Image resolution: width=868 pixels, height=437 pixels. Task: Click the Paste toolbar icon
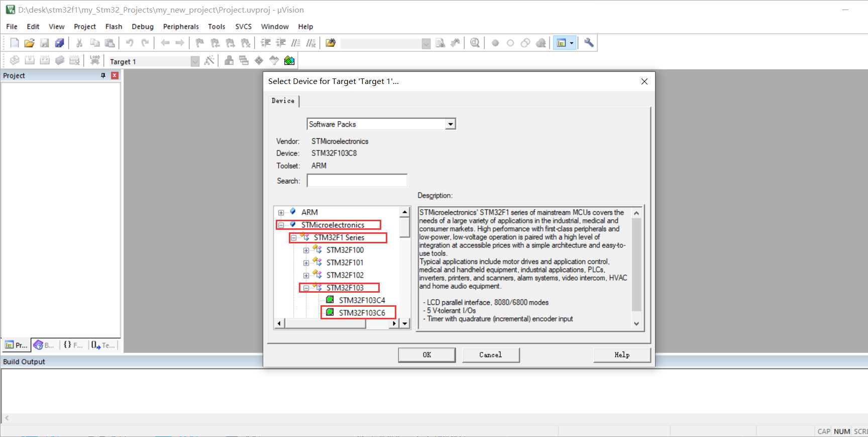[x=110, y=43]
